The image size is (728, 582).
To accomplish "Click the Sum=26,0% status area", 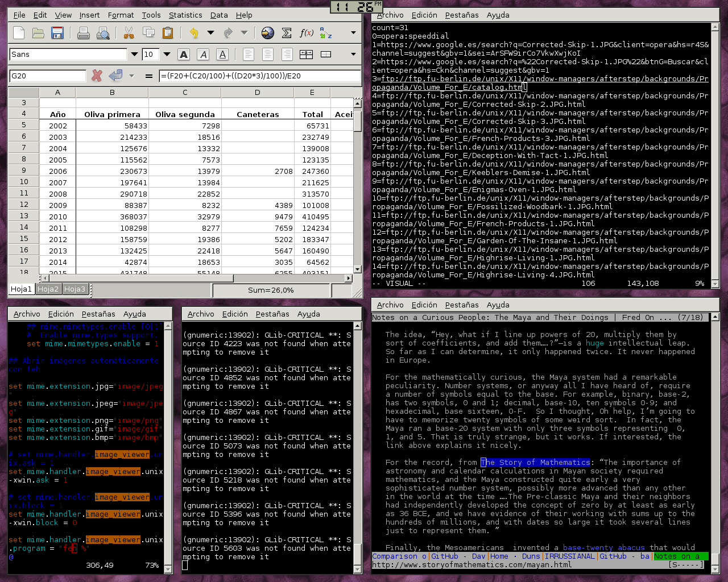I will click(271, 290).
